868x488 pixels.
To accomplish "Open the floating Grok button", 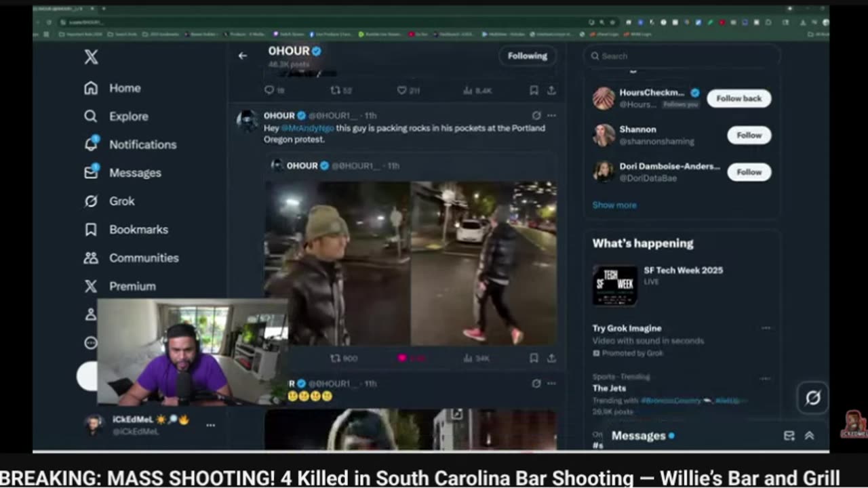I will [813, 398].
